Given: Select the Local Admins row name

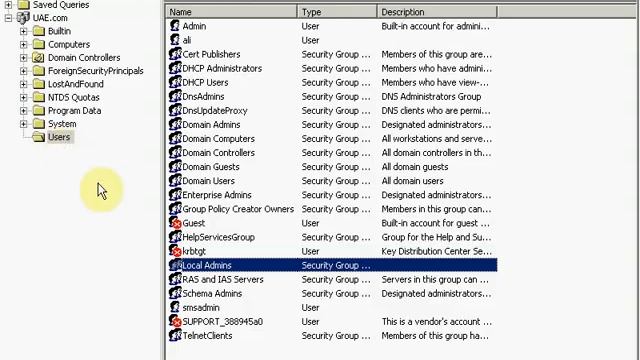Looking at the screenshot, I should pos(207,265).
